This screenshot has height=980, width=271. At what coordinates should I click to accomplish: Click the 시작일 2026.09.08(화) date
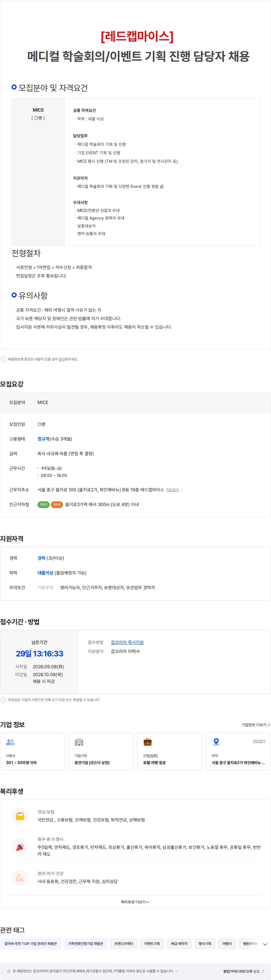[48, 667]
